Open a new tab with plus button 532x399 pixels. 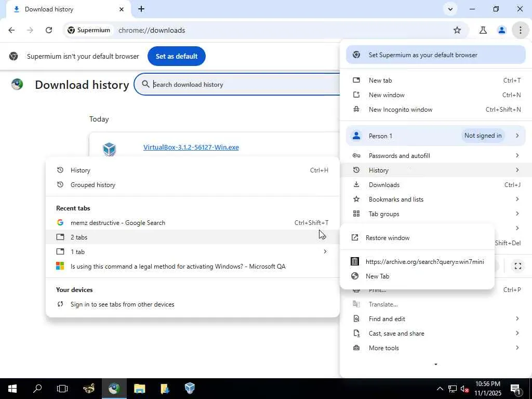click(141, 9)
